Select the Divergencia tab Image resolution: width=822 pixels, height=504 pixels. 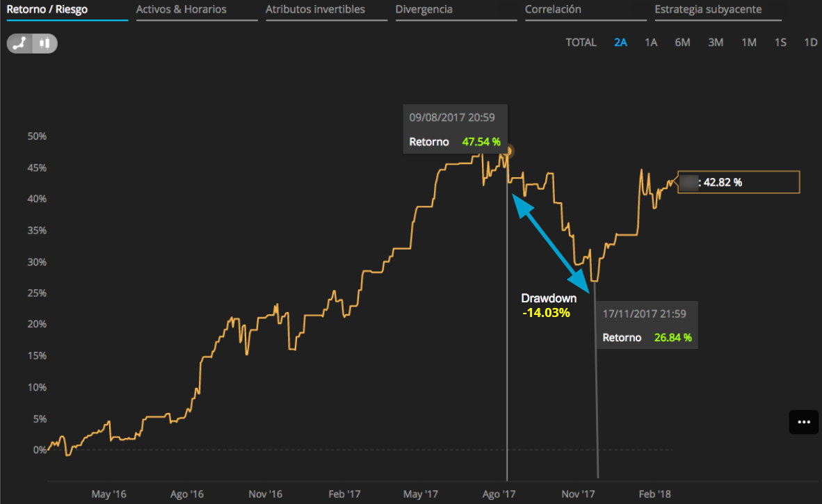424,10
